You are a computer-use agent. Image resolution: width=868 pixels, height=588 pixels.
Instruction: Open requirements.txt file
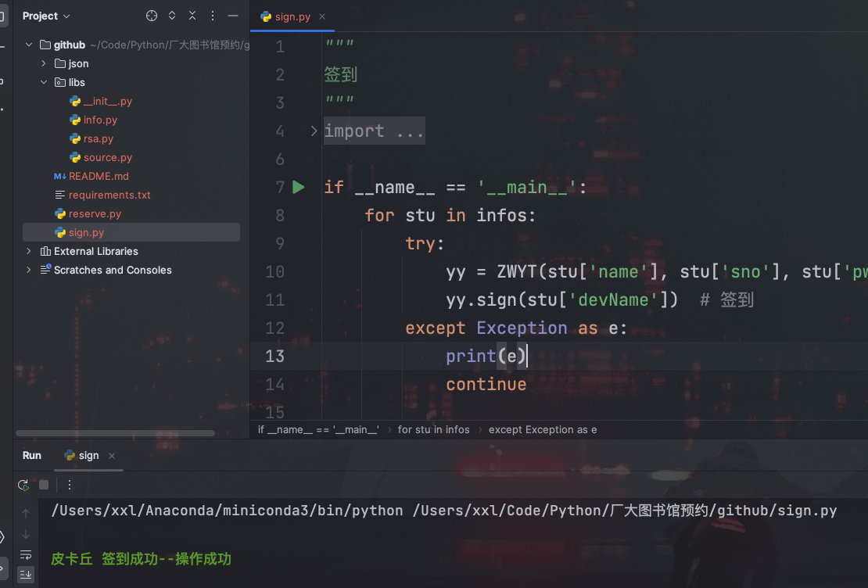pyautogui.click(x=102, y=195)
